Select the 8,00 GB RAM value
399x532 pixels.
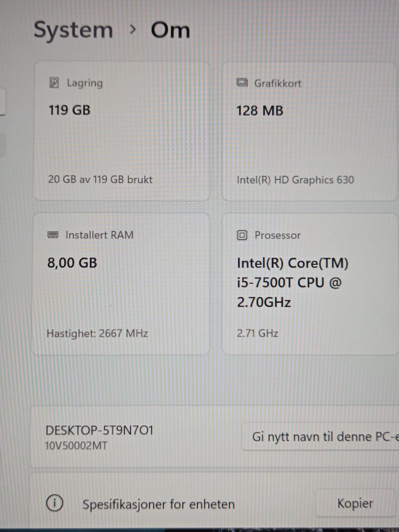[72, 263]
